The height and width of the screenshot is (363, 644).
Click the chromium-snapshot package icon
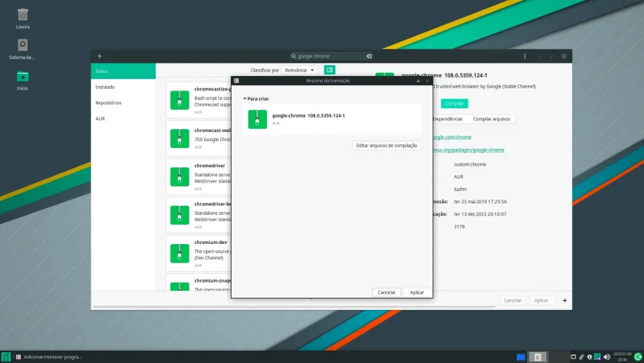[x=179, y=286]
